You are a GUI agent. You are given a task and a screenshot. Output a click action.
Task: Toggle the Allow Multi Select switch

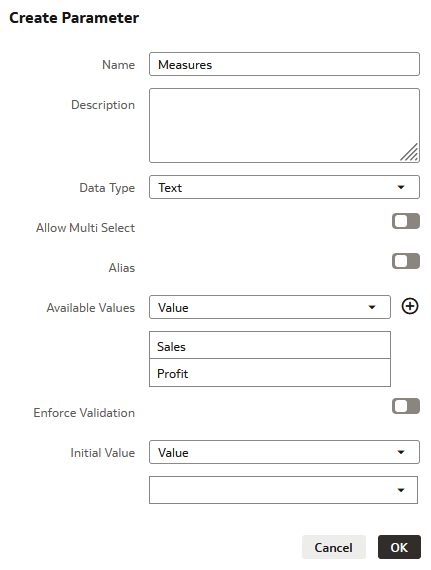pos(406,221)
